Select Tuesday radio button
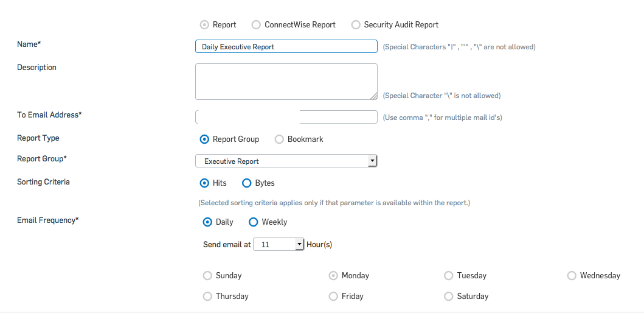 [x=449, y=276]
